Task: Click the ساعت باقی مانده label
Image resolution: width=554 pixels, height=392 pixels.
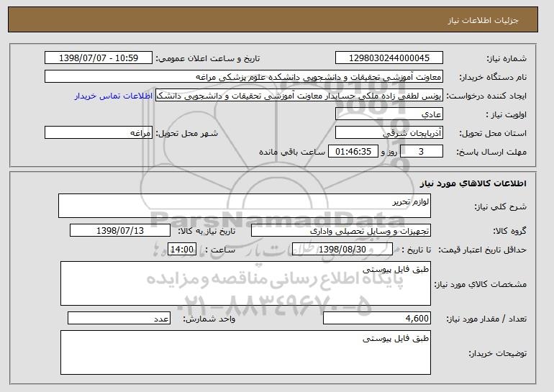Action: 292,152
